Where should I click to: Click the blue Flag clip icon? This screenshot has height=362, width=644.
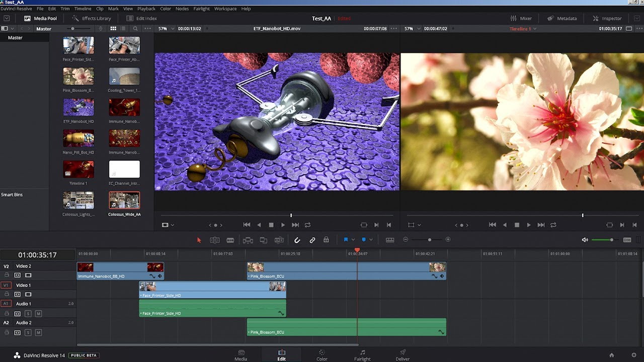346,240
